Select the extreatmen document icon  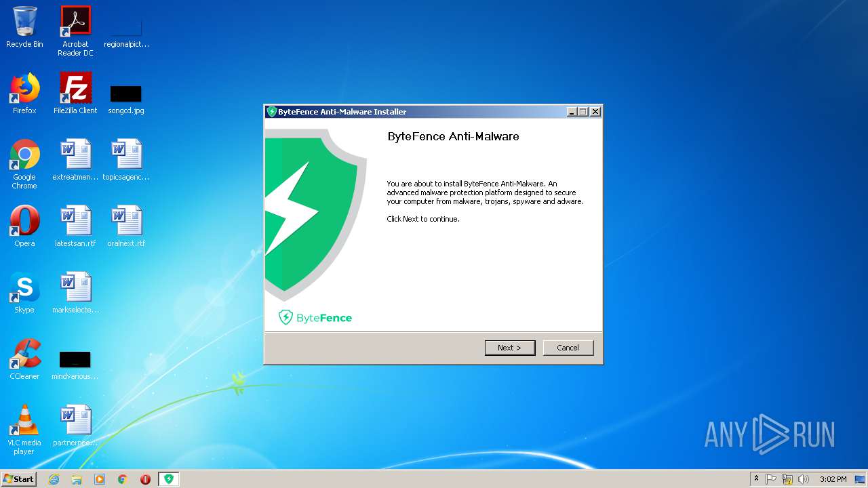point(75,160)
